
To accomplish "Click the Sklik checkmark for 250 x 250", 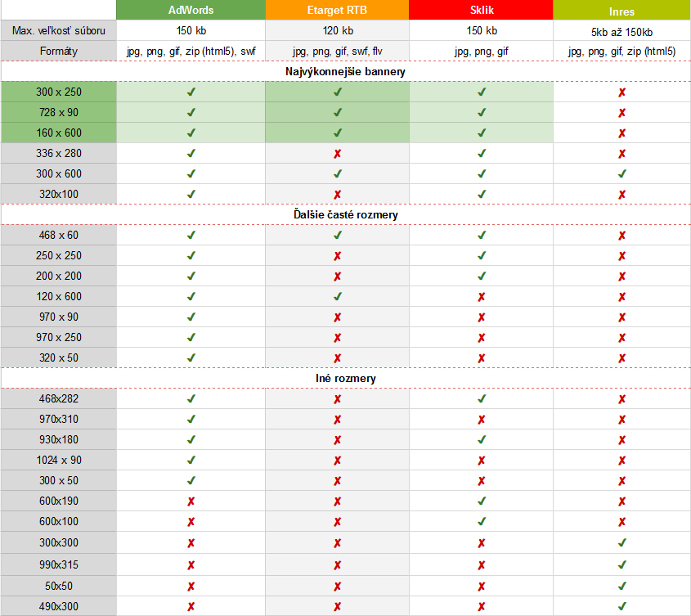I will 482,255.
